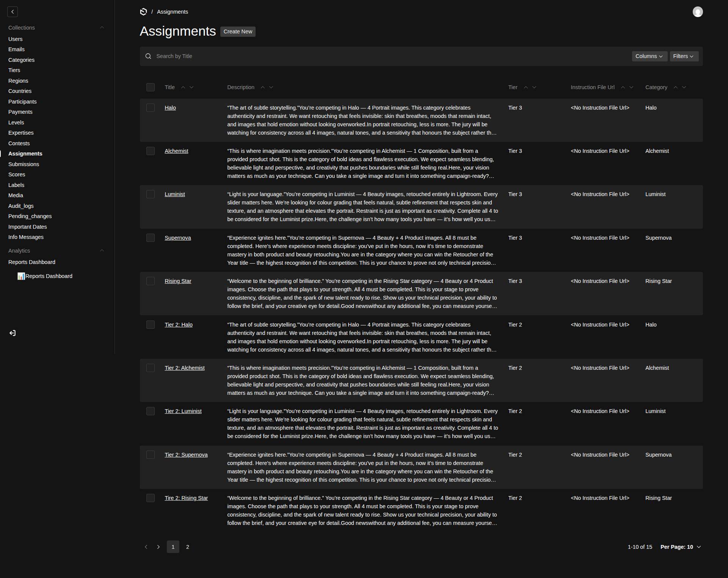Click the log out icon in the sidebar

[x=13, y=333]
